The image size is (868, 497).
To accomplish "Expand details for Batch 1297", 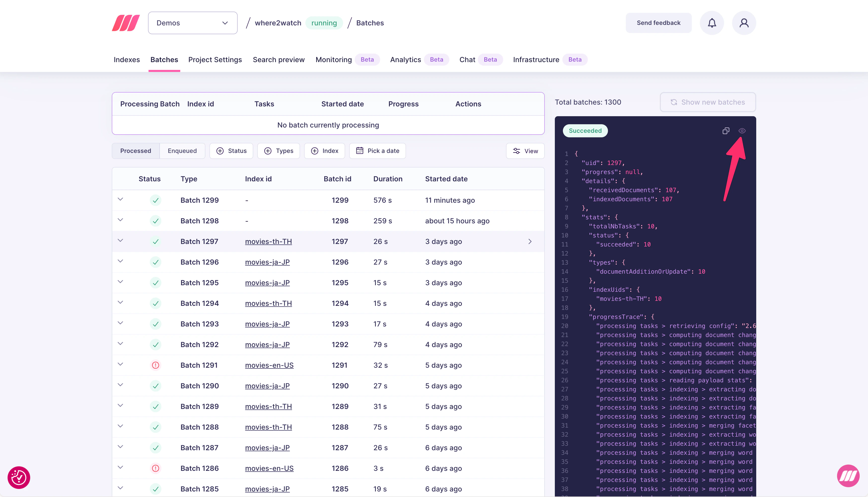I will 120,241.
